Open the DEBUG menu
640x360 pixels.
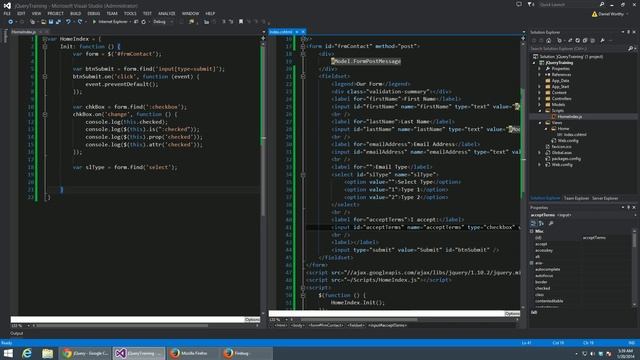[93, 13]
